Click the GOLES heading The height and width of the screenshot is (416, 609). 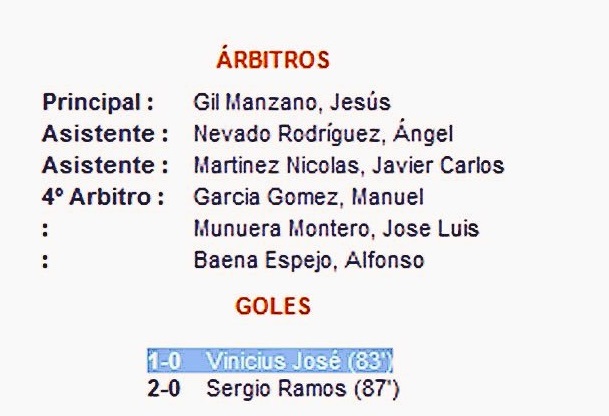272,306
